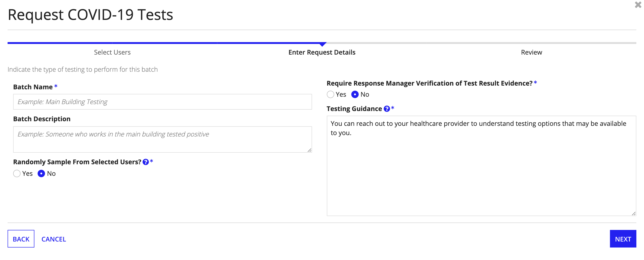644x260 pixels.
Task: Click the Testing Guidance label
Action: [x=354, y=109]
